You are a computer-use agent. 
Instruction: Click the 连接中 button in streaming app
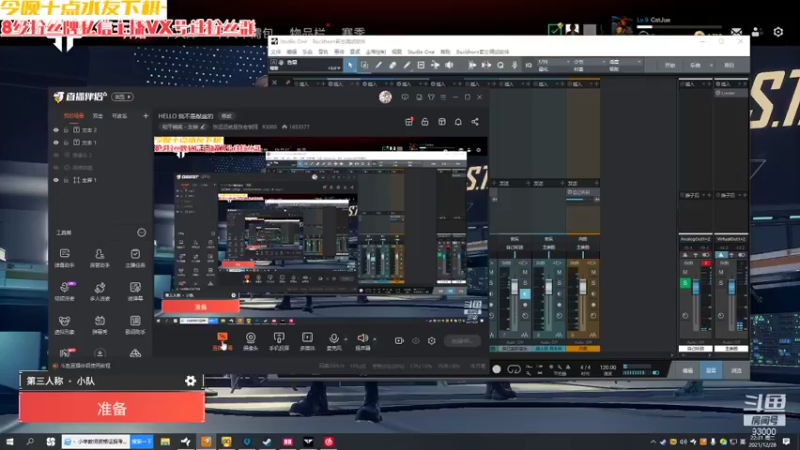click(x=462, y=341)
